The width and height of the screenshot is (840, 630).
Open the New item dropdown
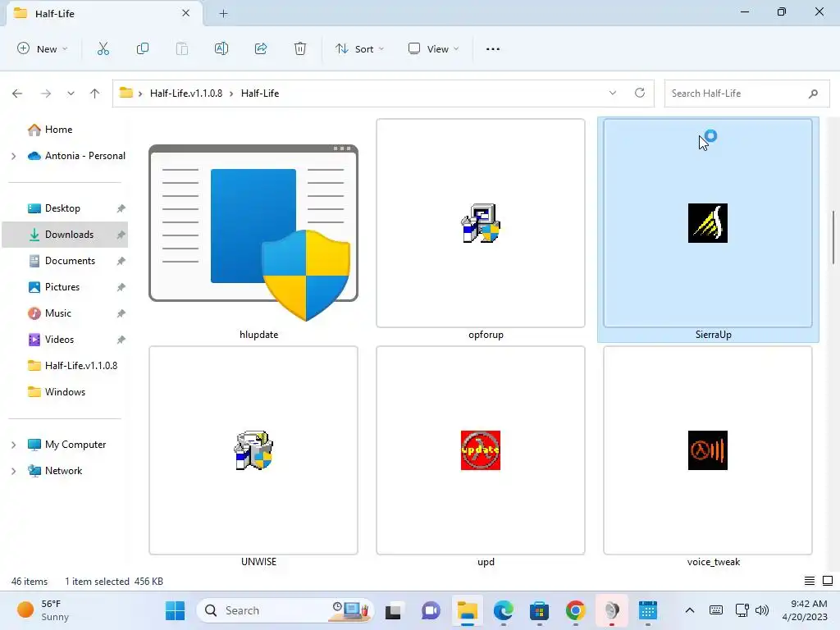pyautogui.click(x=43, y=48)
